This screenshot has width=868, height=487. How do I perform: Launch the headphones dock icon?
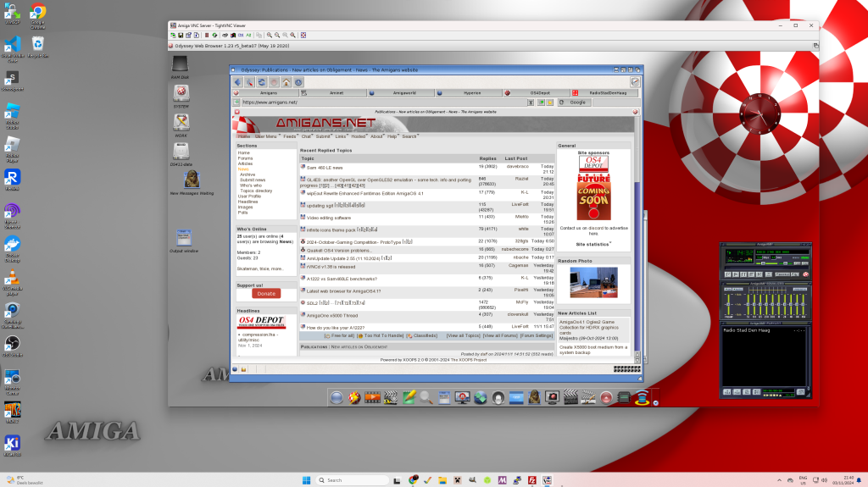tap(498, 397)
